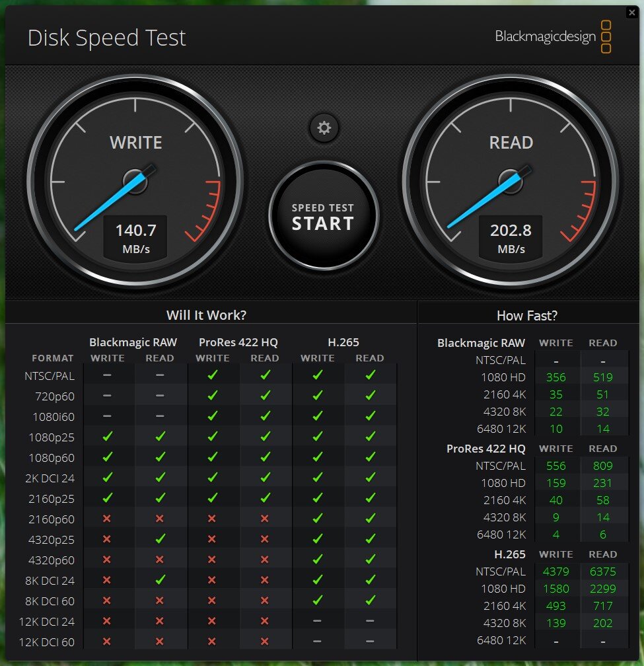
Task: Click 1080p25 Blackmagic RAW write checkmark
Action: click(x=108, y=436)
